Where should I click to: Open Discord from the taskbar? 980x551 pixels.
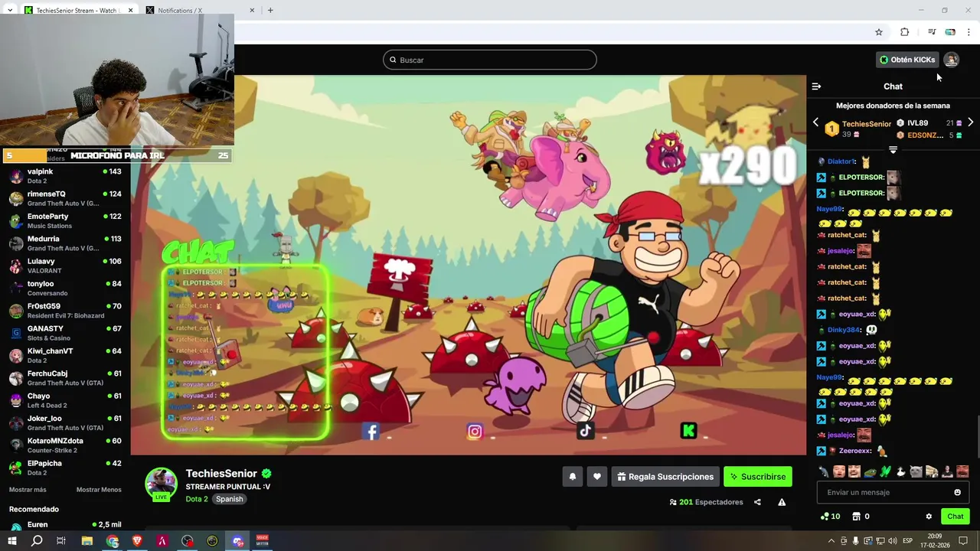237,541
